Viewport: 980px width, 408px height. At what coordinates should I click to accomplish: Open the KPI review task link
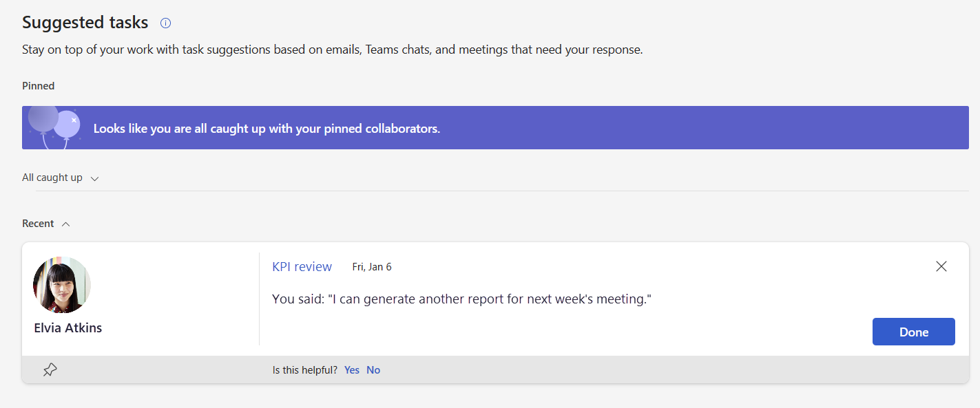click(302, 266)
